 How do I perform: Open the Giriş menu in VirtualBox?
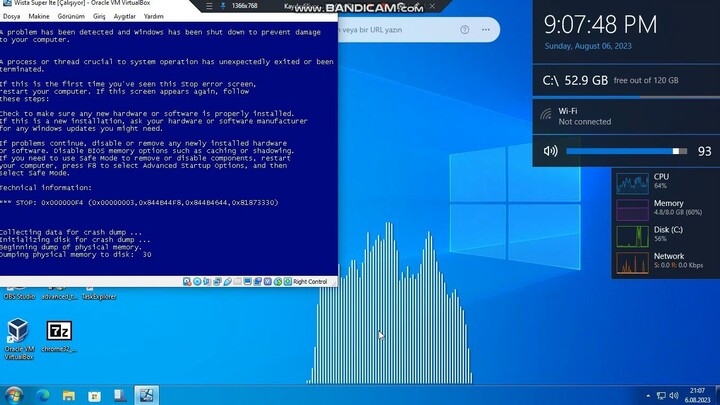click(99, 16)
